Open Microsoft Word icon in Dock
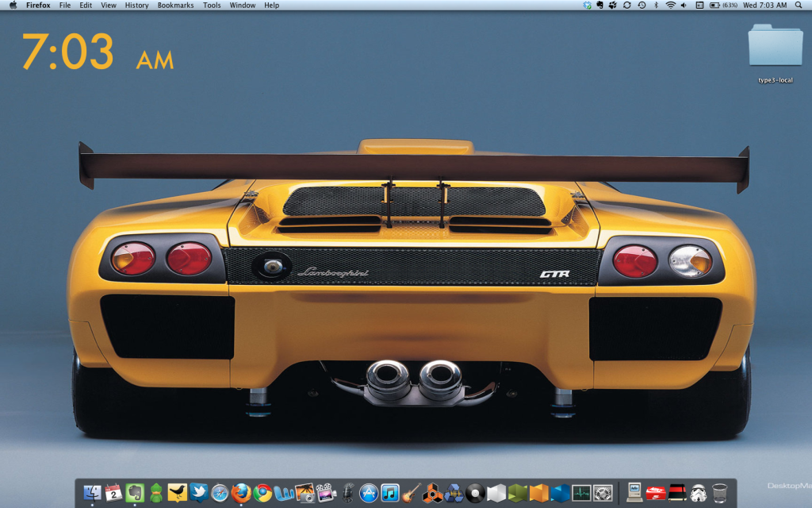This screenshot has height=508, width=812. [284, 493]
